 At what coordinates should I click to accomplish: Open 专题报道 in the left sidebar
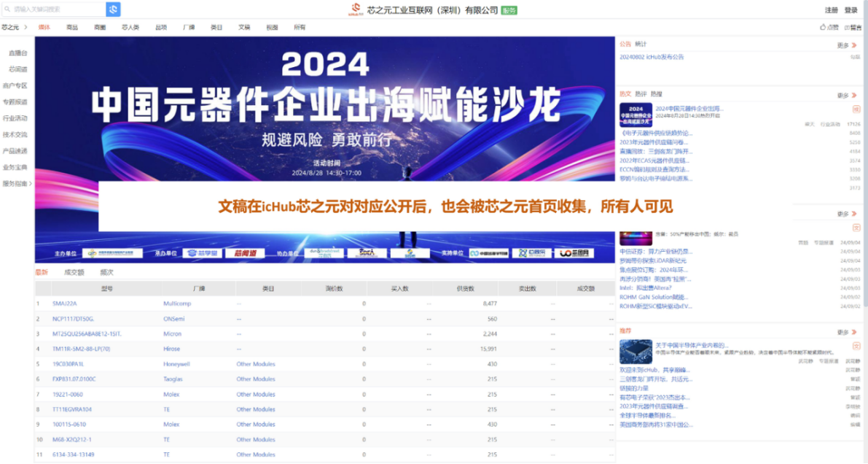click(x=15, y=102)
